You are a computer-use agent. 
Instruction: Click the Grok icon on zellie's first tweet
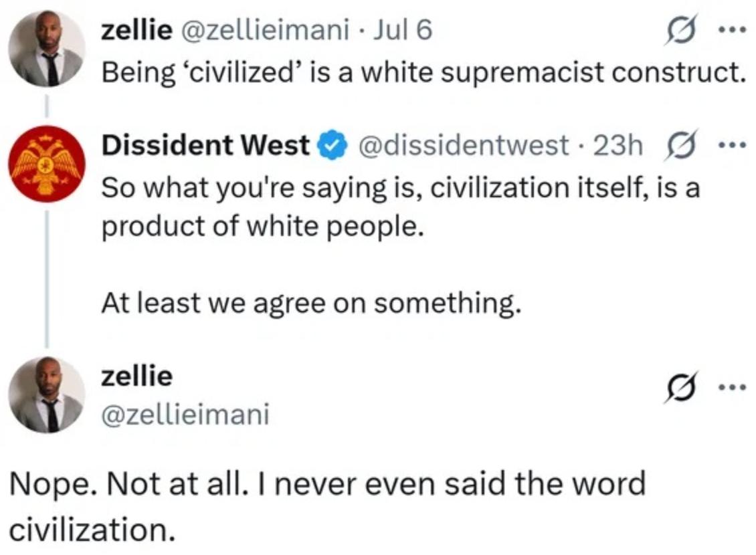(680, 31)
